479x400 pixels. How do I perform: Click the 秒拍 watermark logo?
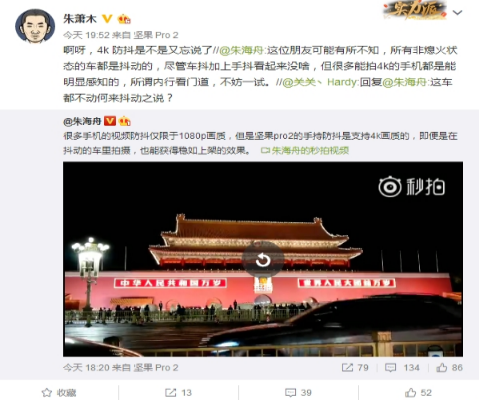(x=412, y=186)
